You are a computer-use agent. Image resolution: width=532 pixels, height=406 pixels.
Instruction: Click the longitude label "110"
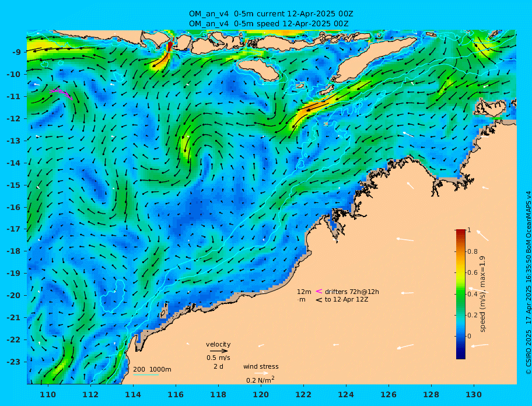pos(48,394)
